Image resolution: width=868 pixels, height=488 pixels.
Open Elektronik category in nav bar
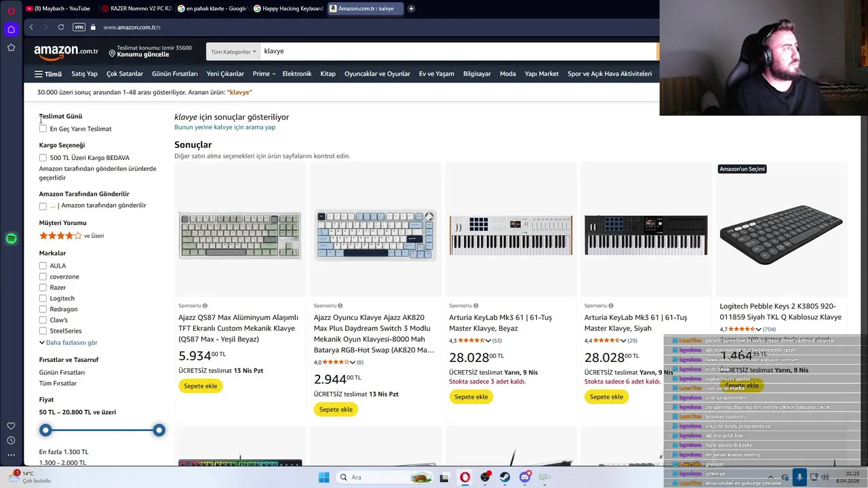click(297, 74)
